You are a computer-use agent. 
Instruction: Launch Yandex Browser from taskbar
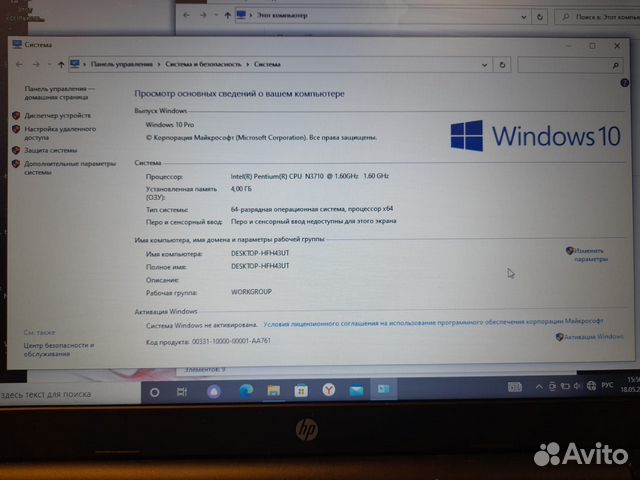click(329, 390)
